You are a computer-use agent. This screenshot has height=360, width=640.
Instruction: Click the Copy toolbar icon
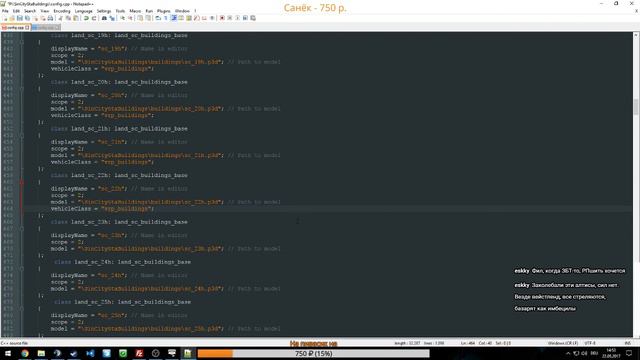(x=68, y=18)
